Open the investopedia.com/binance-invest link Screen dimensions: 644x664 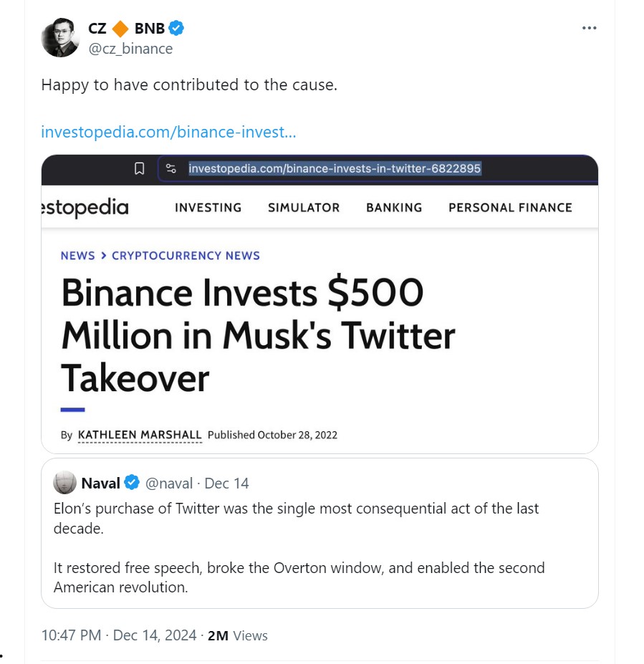(x=168, y=132)
